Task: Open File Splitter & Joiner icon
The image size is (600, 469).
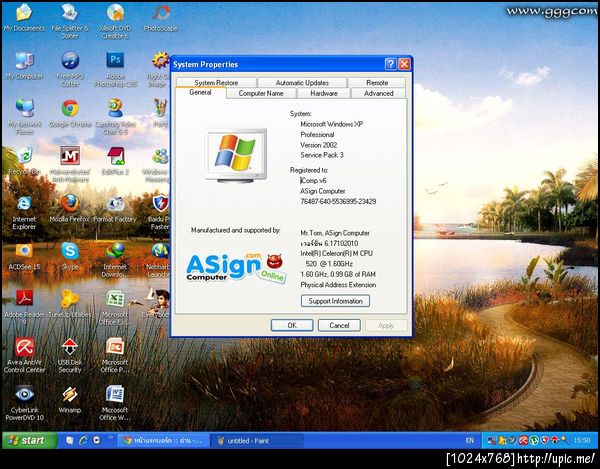Action: pyautogui.click(x=70, y=21)
